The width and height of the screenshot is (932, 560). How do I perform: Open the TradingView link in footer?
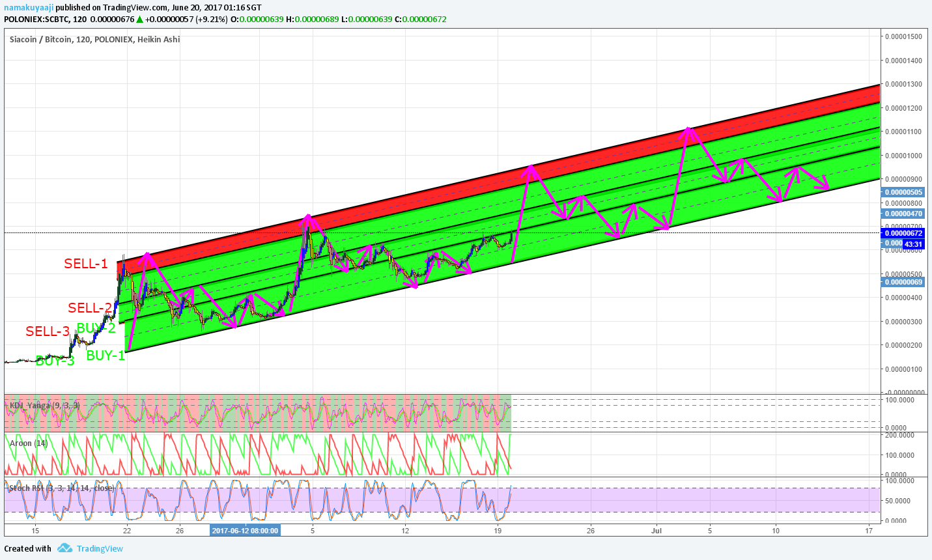point(100,548)
